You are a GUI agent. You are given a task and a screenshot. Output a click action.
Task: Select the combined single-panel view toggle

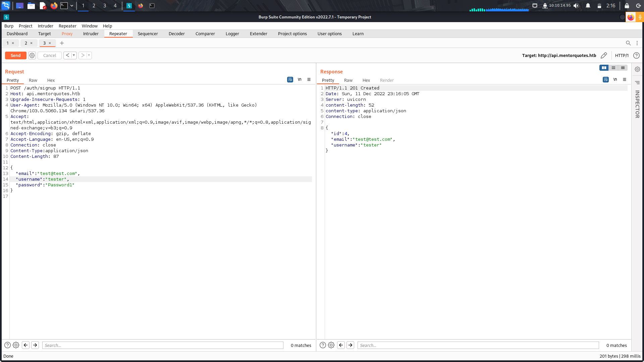pos(623,68)
